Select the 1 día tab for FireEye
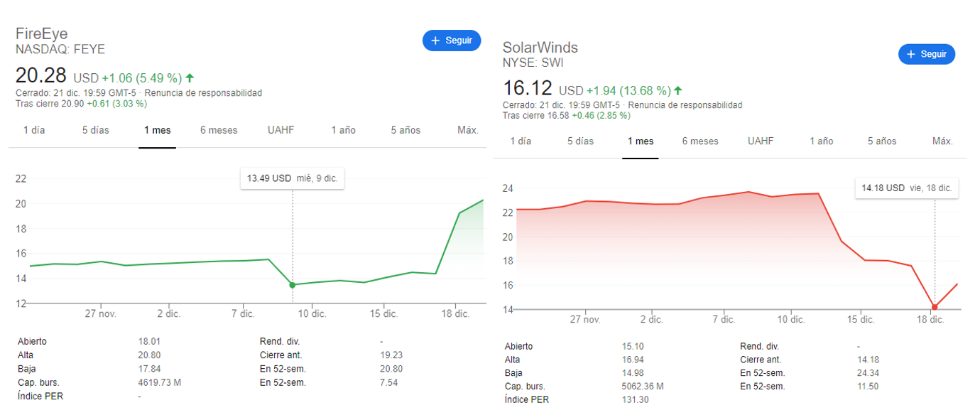980x420 pixels. pyautogui.click(x=34, y=130)
